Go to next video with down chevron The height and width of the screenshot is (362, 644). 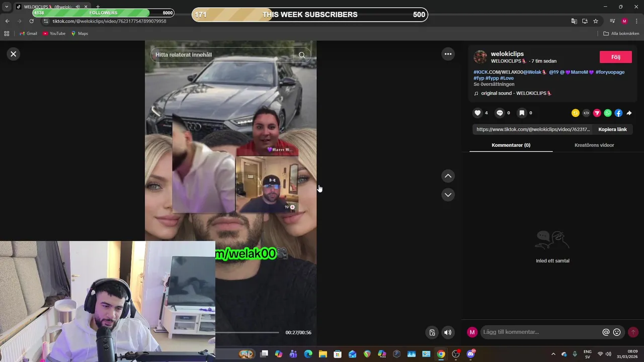click(x=448, y=195)
